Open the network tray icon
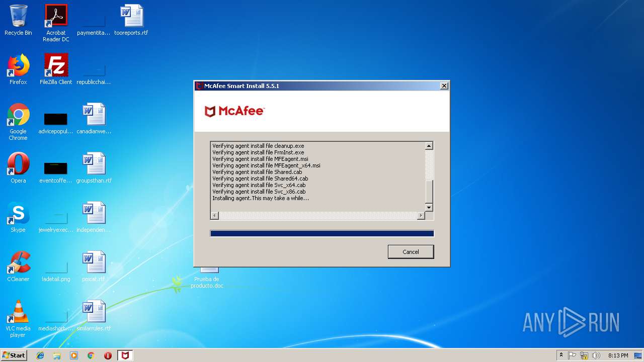This screenshot has height=362, width=644. 584,355
